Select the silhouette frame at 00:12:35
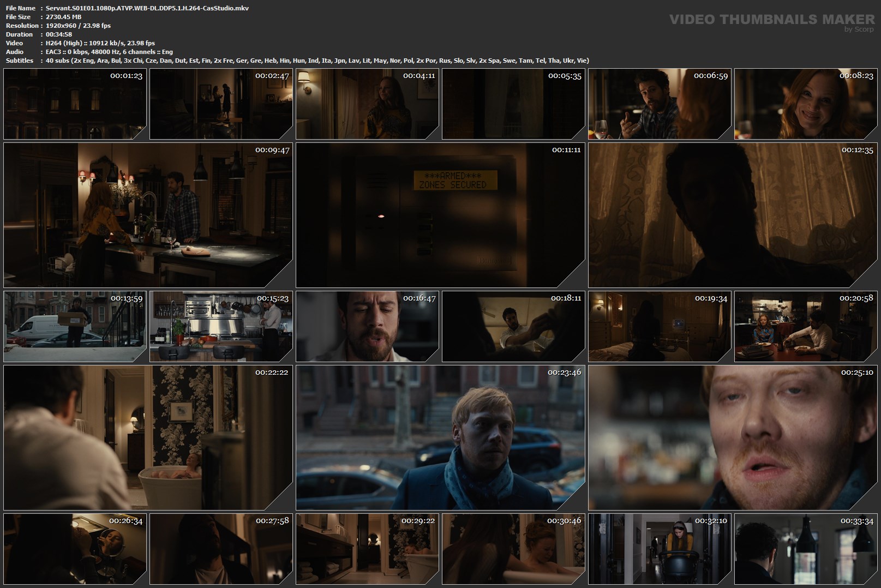The width and height of the screenshot is (881, 588). [x=733, y=215]
